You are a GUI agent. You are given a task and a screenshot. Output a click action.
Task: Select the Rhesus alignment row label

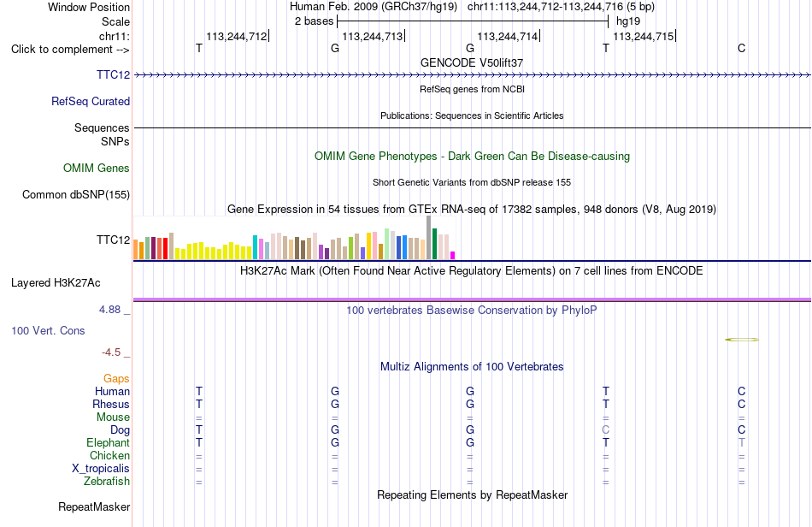click(111, 404)
